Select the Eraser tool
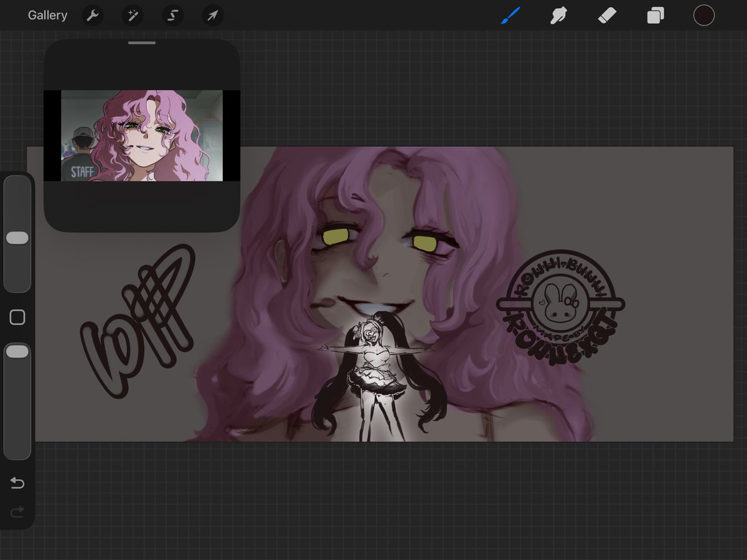 point(607,15)
